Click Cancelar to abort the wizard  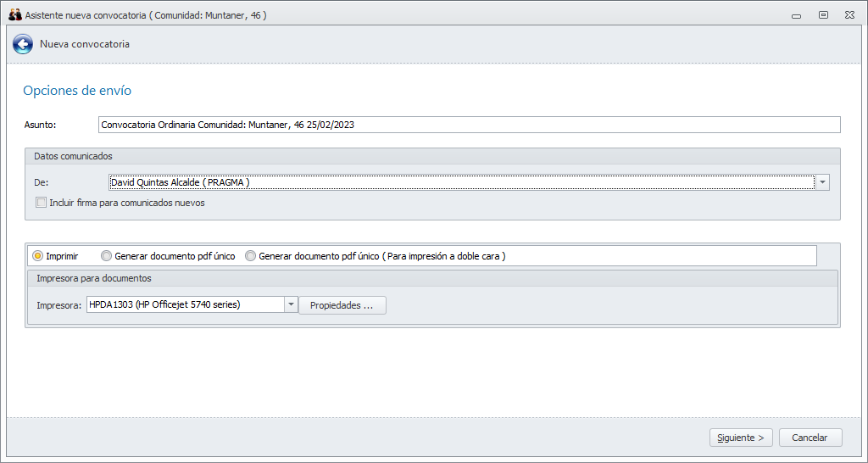click(810, 438)
